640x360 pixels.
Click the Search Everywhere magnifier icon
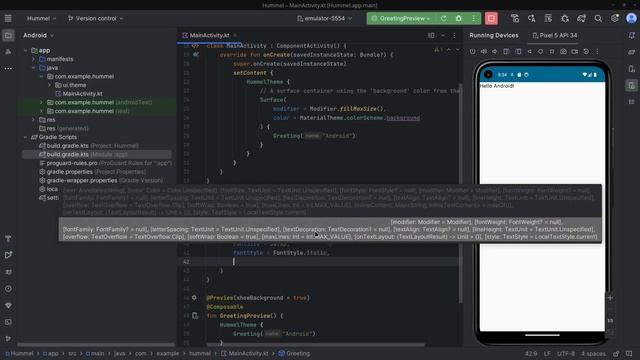tap(598, 18)
